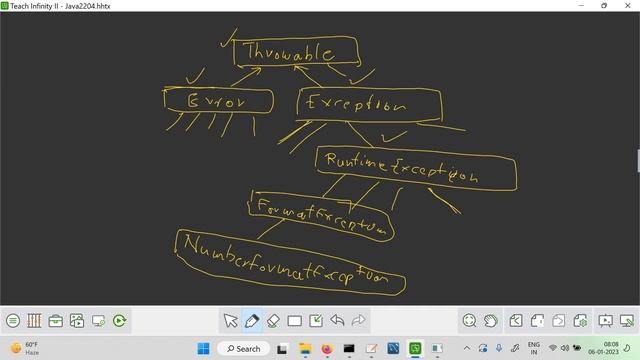Open Firefox from the taskbar
The image size is (640, 360).
tap(327, 349)
